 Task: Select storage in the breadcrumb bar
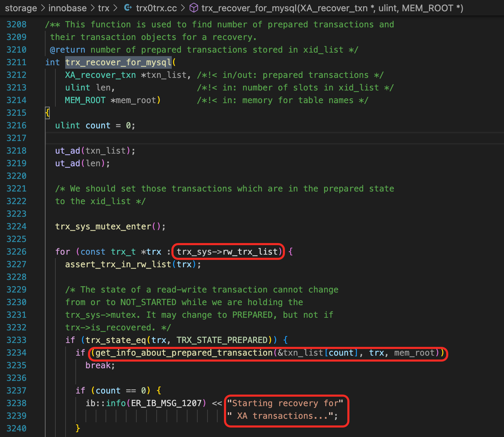(20, 8)
